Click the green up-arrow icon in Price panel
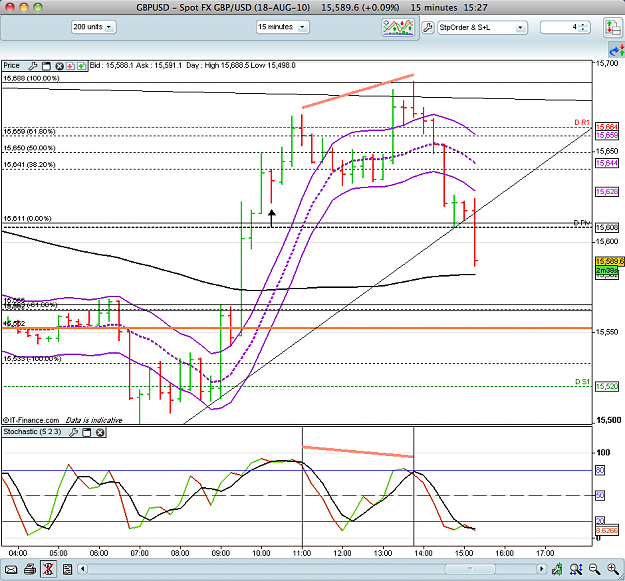This screenshot has height=581, width=625. click(x=82, y=66)
